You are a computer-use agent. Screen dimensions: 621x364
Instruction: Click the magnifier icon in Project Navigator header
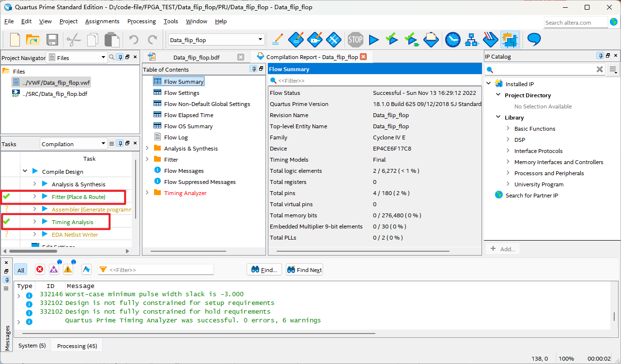(111, 57)
